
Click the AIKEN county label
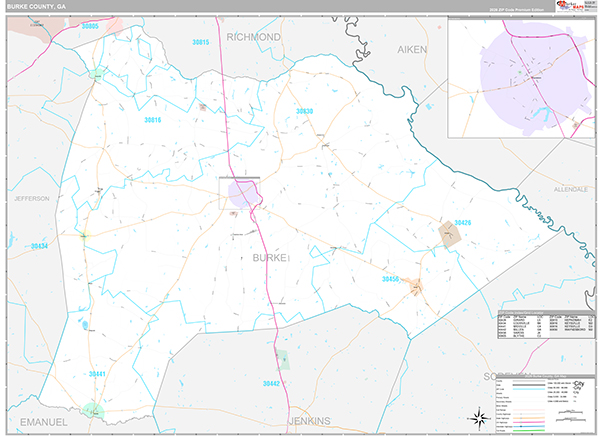(412, 49)
